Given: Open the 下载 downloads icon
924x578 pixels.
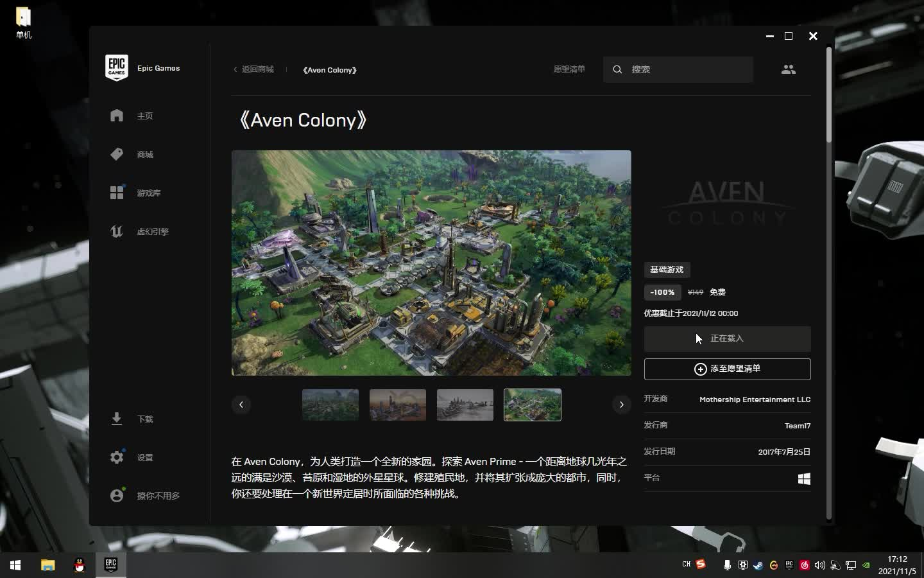Looking at the screenshot, I should coord(116,419).
